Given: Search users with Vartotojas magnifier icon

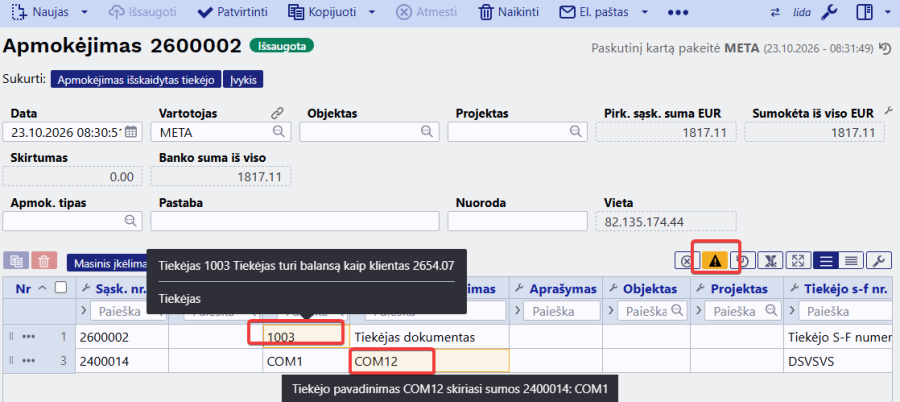Looking at the screenshot, I should tap(278, 132).
